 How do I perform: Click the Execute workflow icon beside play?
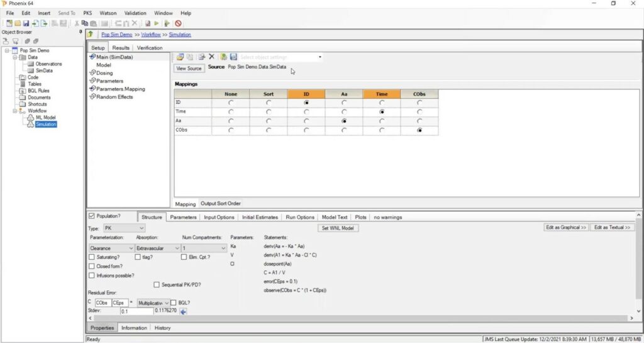(x=167, y=23)
